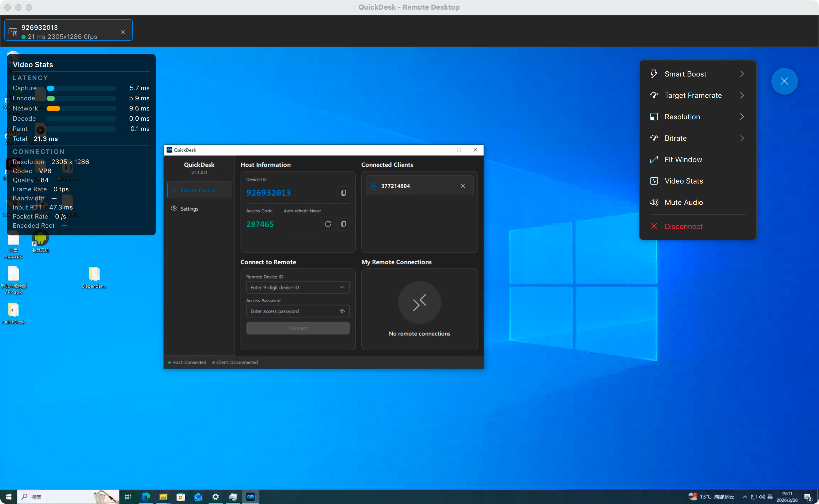The image size is (819, 504).
Task: Click the QuickDesk taskbar icon
Action: 251,497
